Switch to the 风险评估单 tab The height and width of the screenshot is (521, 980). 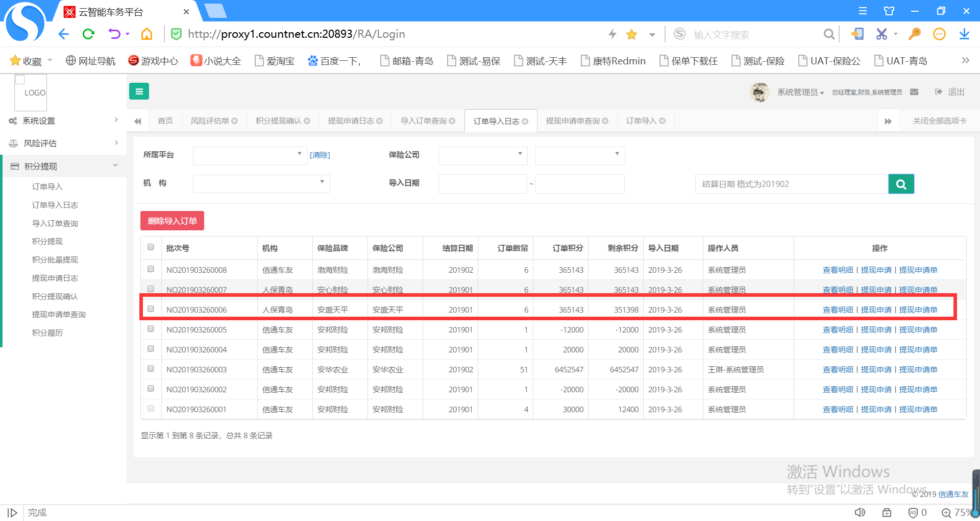(x=210, y=121)
